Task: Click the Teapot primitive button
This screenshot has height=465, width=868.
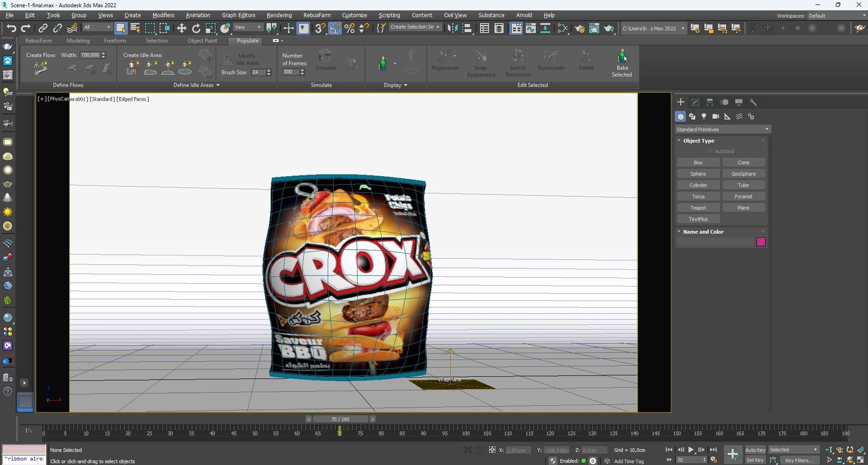Action: click(x=698, y=208)
